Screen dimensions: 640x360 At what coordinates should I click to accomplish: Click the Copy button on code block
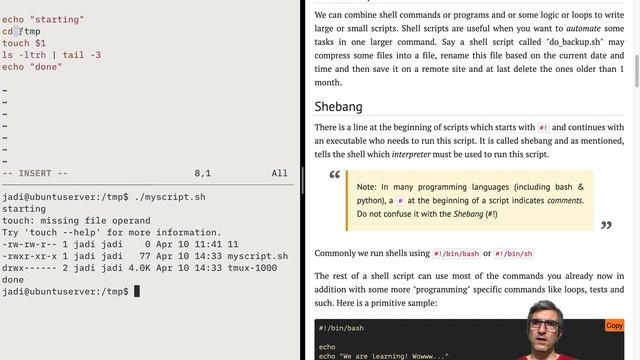tap(614, 325)
